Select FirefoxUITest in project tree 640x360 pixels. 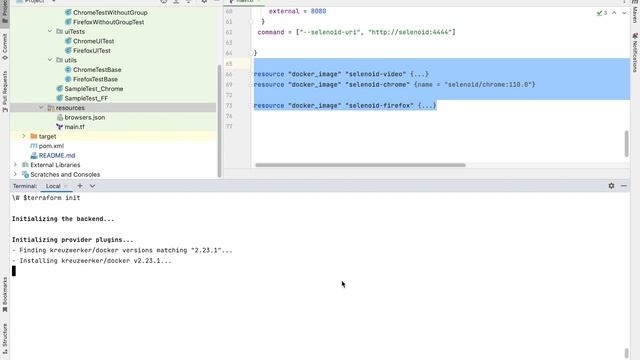pos(92,51)
